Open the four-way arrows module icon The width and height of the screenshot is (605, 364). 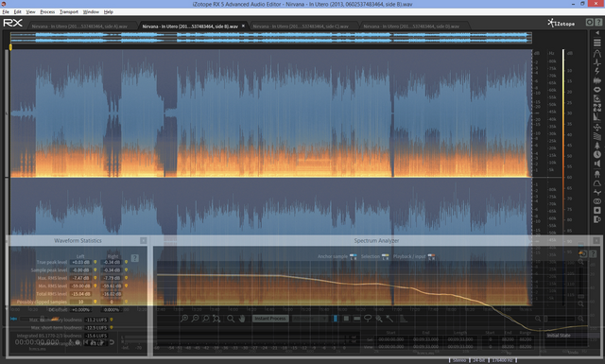(x=596, y=127)
